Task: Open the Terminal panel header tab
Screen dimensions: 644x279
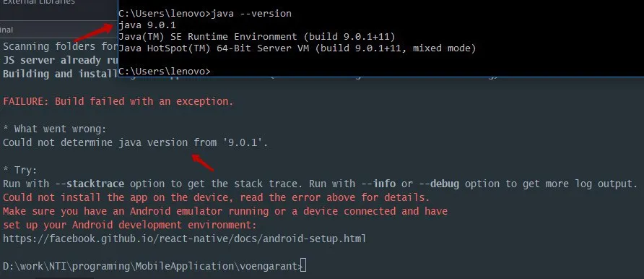Action: 6,30
